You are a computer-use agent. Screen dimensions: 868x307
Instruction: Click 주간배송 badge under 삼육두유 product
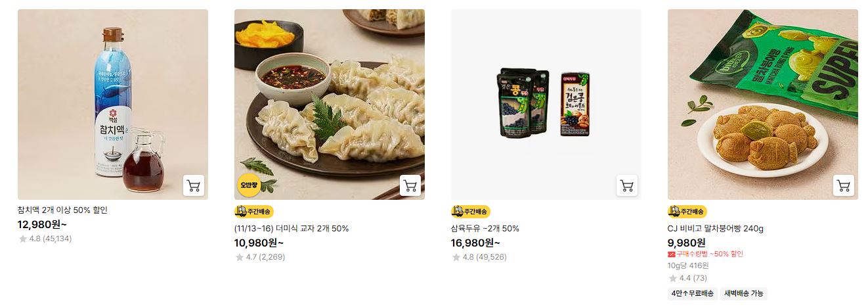pos(470,212)
